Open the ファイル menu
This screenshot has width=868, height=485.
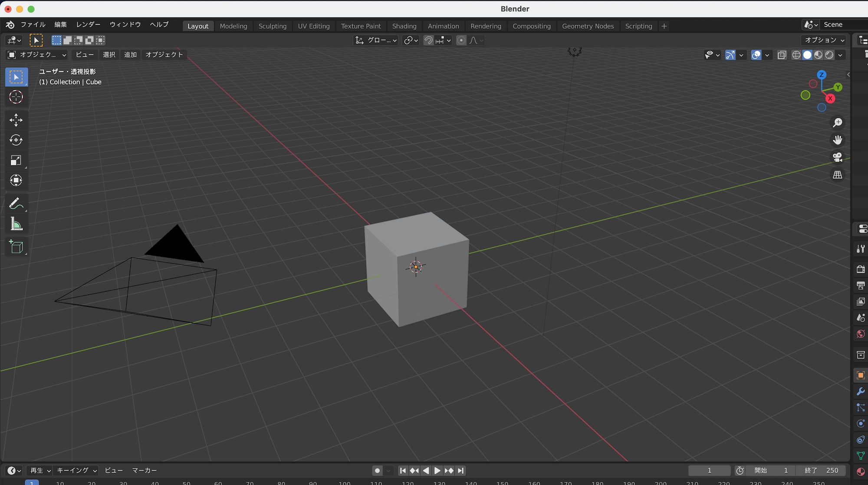(33, 25)
